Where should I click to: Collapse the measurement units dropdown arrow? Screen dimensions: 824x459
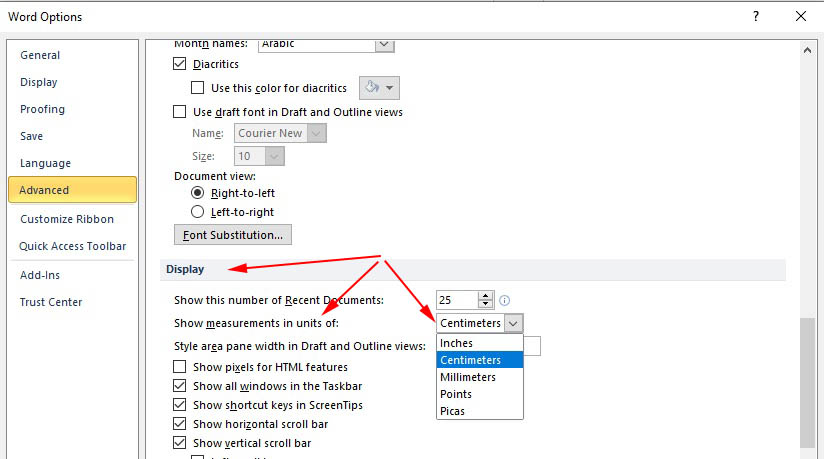point(513,323)
